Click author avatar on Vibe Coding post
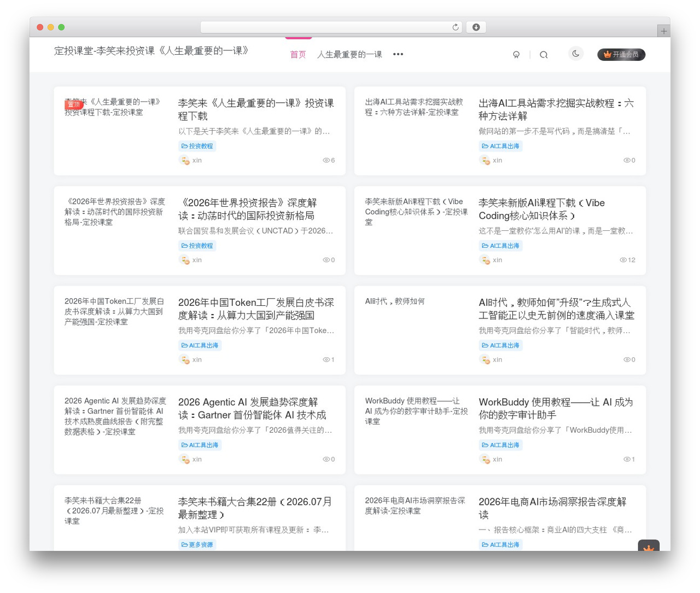The image size is (700, 593). (485, 260)
